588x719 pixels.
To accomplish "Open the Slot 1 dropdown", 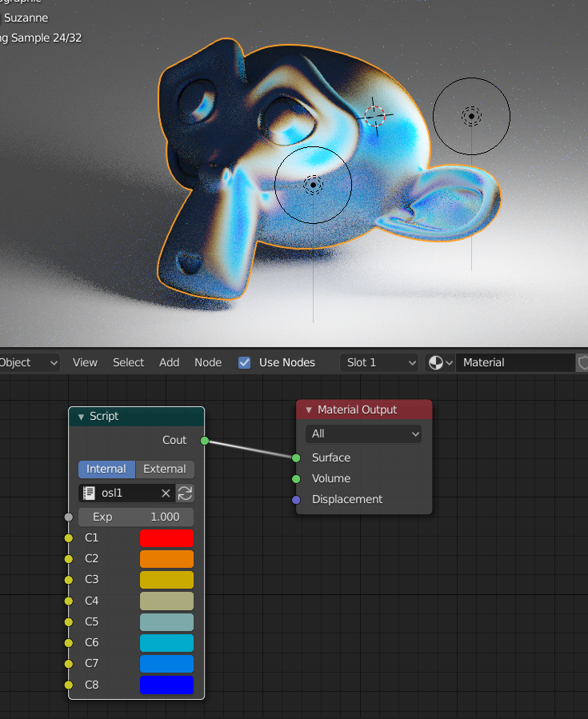I will [x=379, y=363].
